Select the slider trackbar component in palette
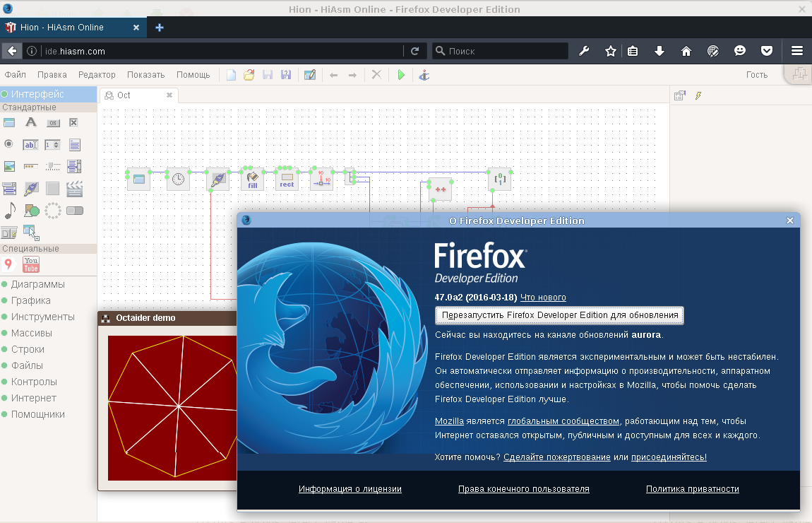812x523 pixels. click(53, 166)
